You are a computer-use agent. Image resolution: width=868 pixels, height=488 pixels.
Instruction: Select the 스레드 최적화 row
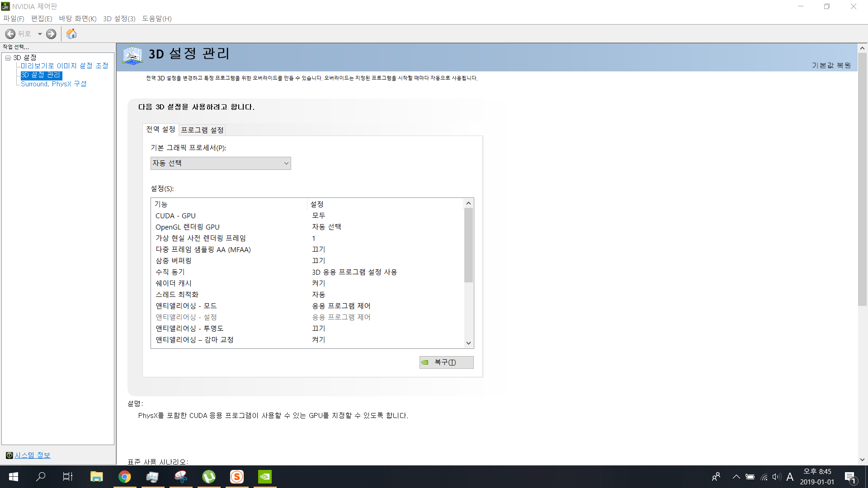(307, 295)
